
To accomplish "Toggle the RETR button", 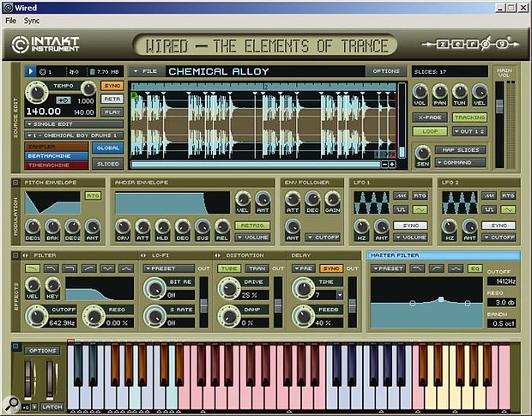I will click(112, 99).
